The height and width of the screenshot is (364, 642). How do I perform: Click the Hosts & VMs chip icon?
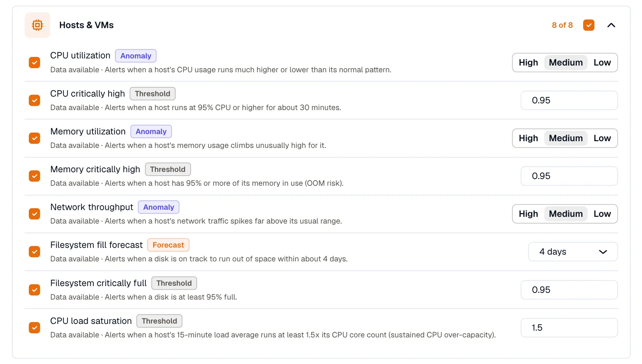(37, 25)
